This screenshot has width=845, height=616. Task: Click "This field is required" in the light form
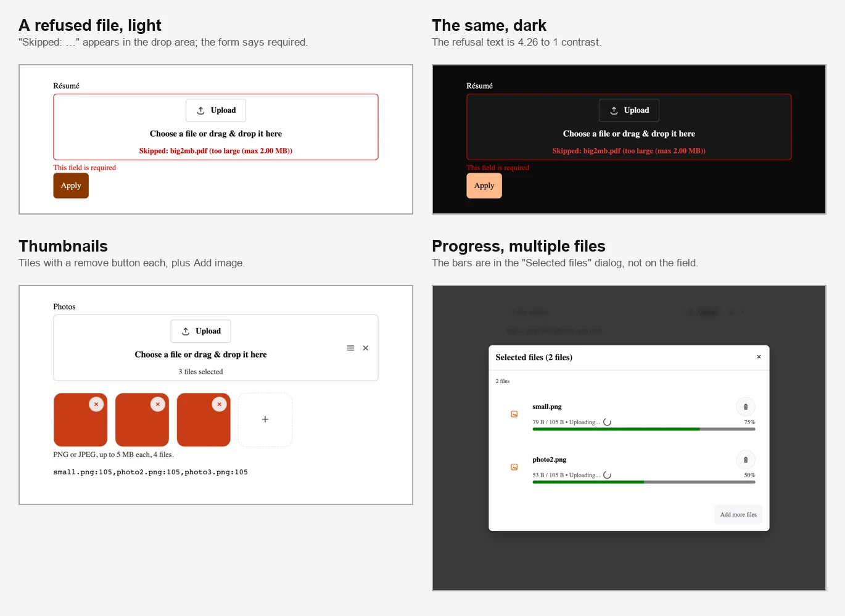pos(84,168)
